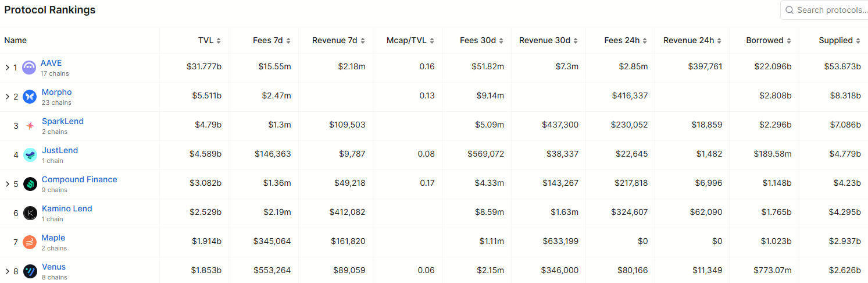Sort by Mcap/TVL column header
Image resolution: width=868 pixels, height=283 pixels.
(410, 41)
